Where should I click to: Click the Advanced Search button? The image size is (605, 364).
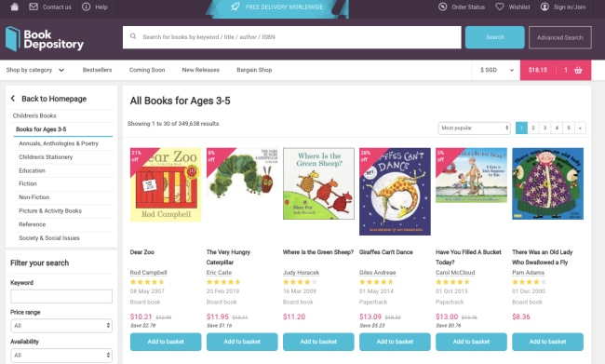pyautogui.click(x=559, y=37)
